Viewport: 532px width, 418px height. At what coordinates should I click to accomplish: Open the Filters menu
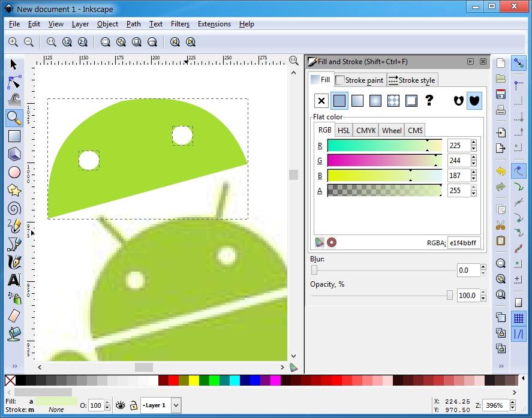point(180,24)
